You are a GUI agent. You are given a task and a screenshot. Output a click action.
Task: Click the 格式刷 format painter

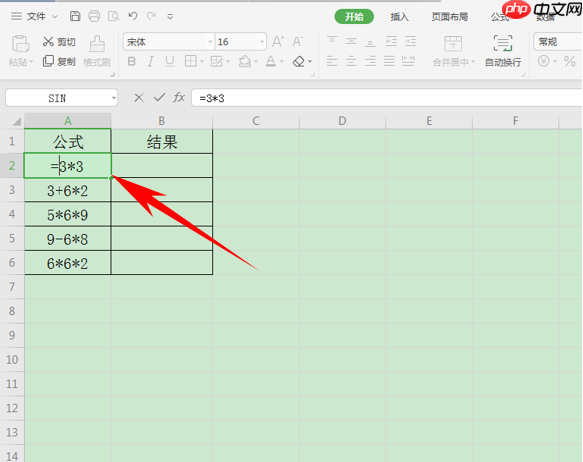tap(97, 51)
